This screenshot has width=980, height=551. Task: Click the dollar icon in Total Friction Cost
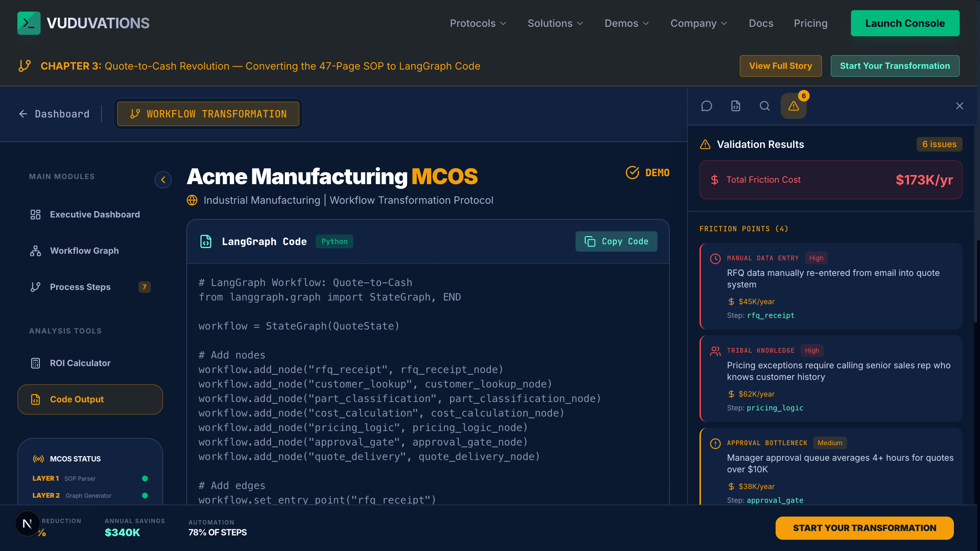[x=714, y=179]
